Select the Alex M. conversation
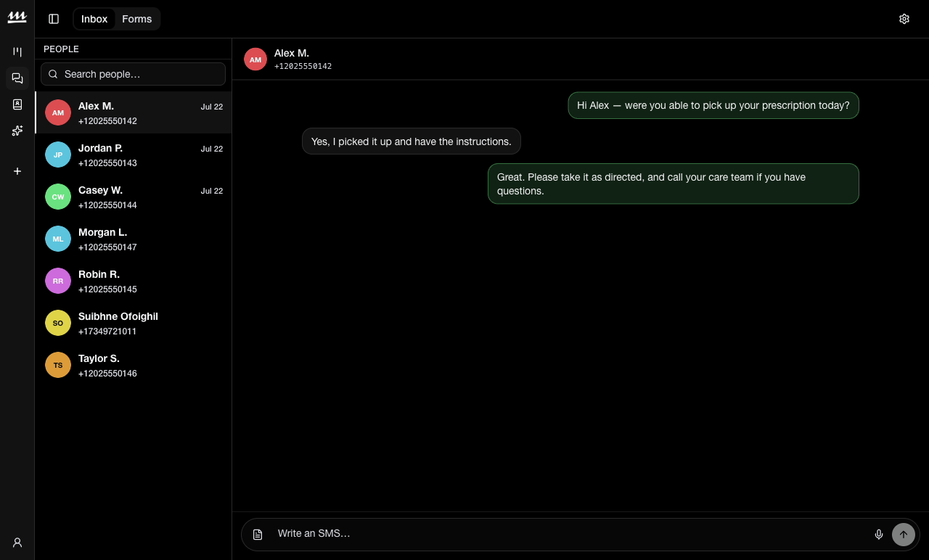This screenshot has height=560, width=929. pos(134,112)
